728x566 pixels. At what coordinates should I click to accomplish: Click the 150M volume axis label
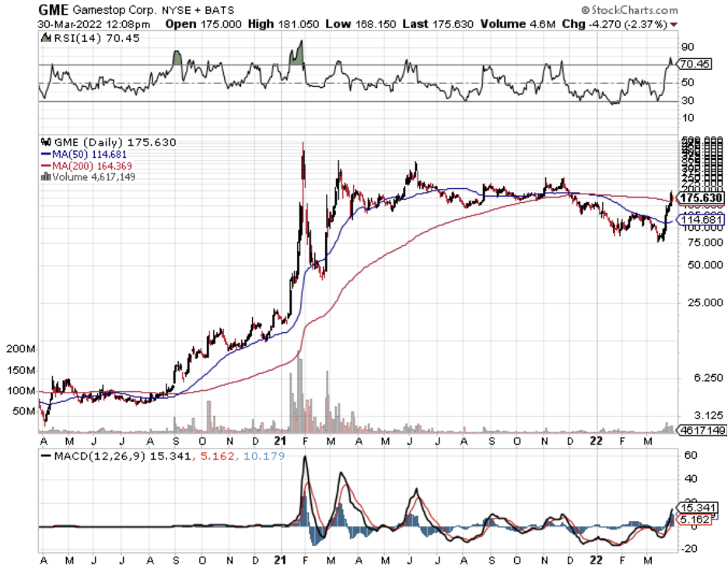click(21, 370)
